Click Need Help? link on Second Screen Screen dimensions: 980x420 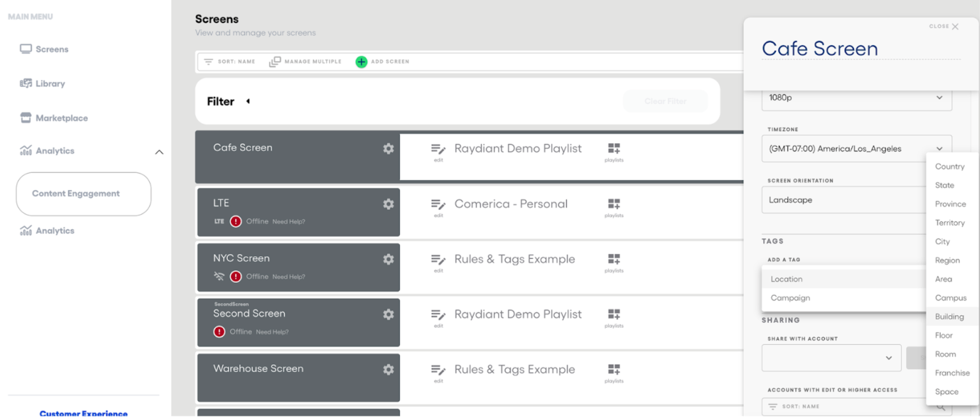click(x=272, y=332)
